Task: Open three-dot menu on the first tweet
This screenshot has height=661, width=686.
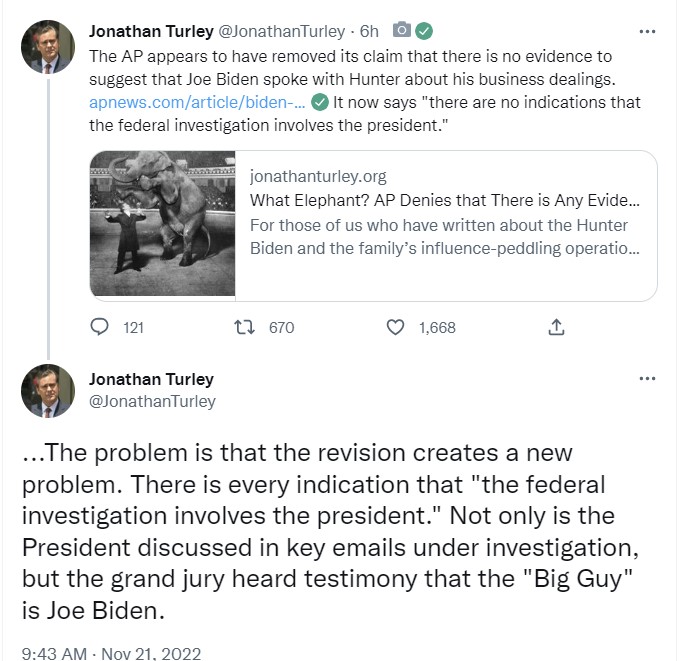Action: 647,31
